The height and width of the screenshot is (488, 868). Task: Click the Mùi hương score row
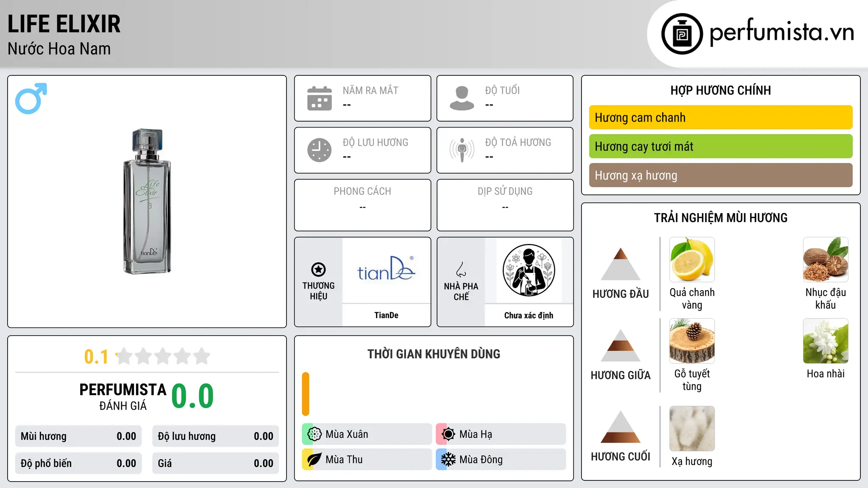point(78,436)
